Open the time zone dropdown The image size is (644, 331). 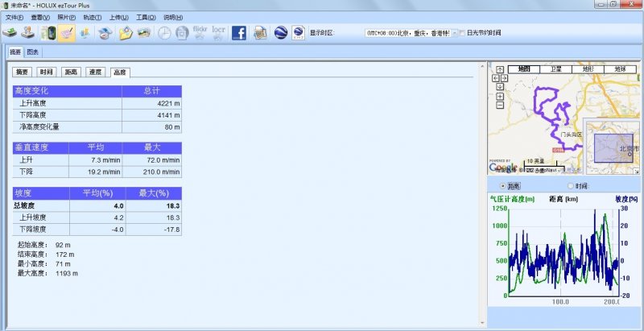(x=451, y=33)
